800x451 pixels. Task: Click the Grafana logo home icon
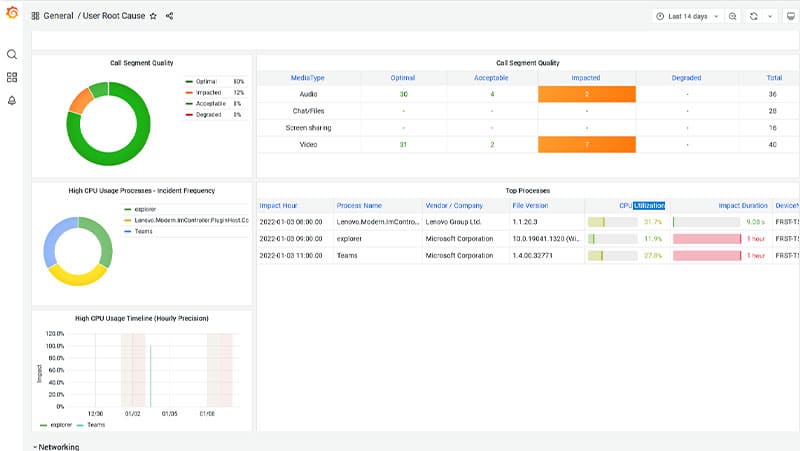coord(12,14)
